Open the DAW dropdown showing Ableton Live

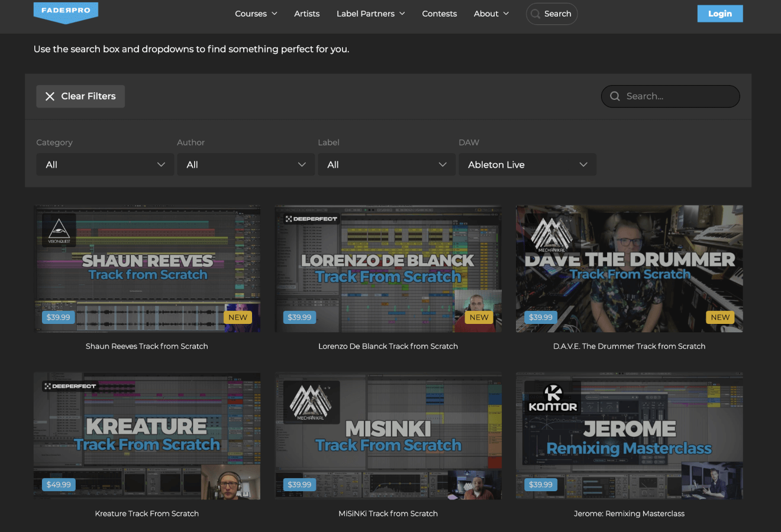pyautogui.click(x=528, y=164)
